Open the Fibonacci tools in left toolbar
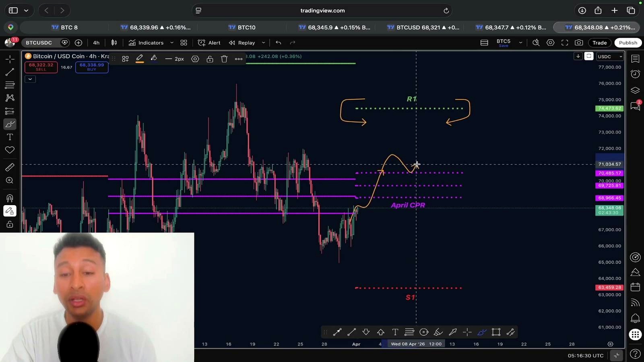Viewport: 644px width, 362px height. coord(10,85)
